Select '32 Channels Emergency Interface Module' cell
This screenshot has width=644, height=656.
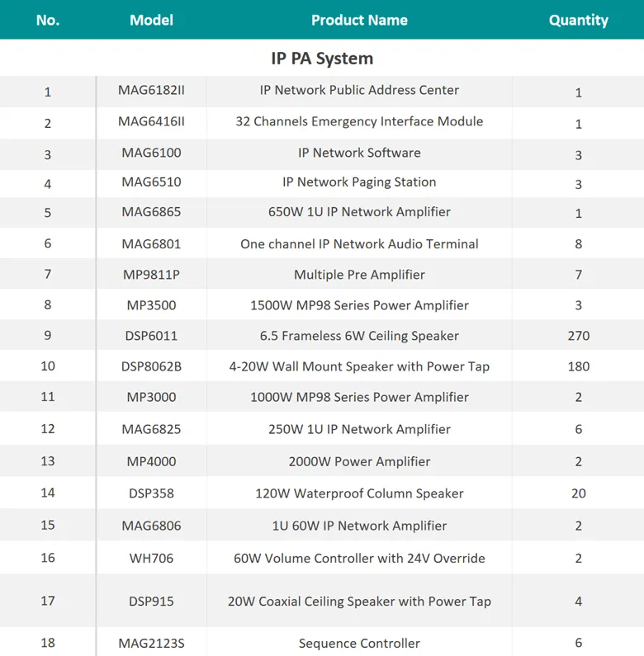(x=359, y=121)
